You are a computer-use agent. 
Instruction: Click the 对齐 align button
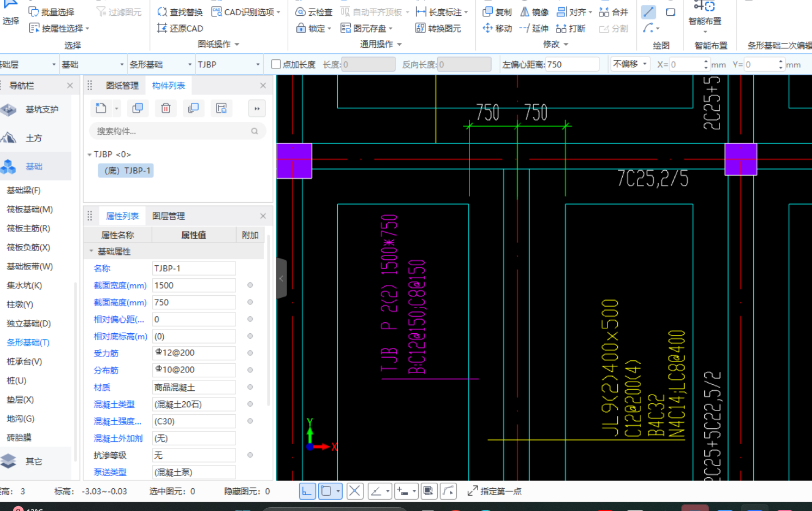(x=574, y=12)
